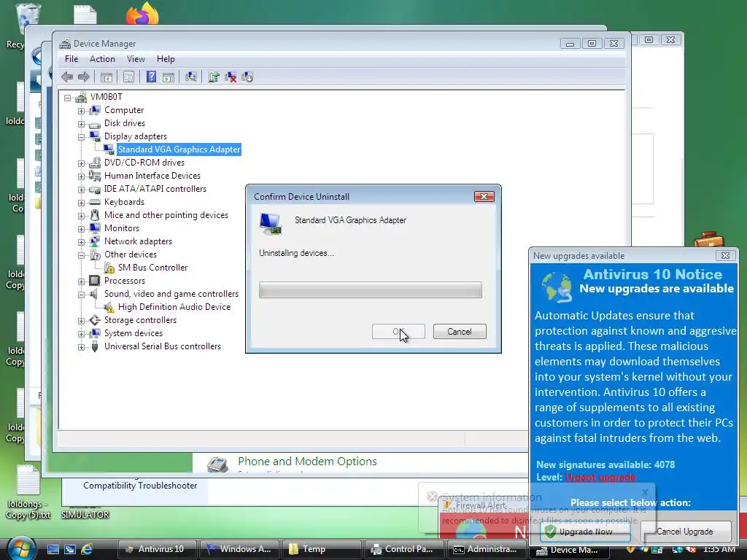Expand the Universal Serial Bus controllers category
This screenshot has height=560, width=747.
click(82, 347)
